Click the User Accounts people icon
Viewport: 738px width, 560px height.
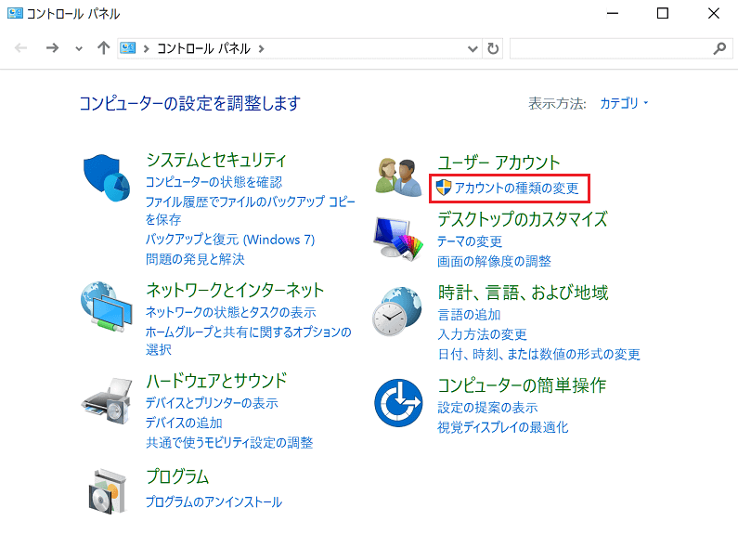pyautogui.click(x=398, y=177)
